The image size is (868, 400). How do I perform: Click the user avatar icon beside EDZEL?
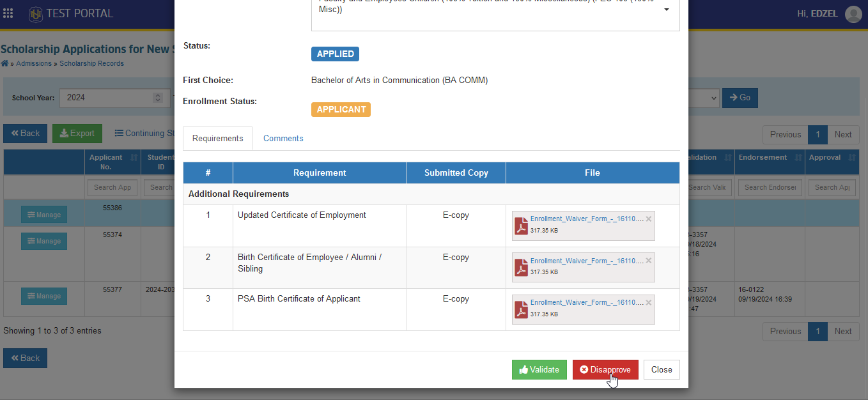point(853,14)
